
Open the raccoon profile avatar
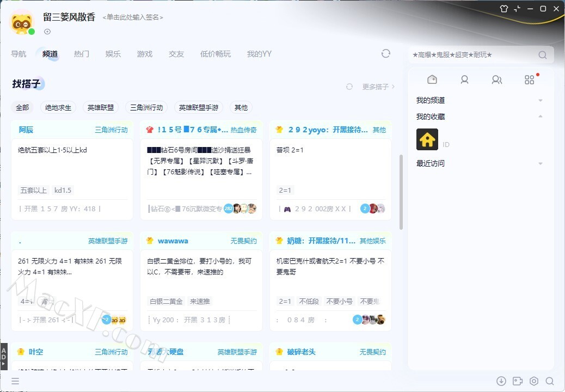[22, 22]
